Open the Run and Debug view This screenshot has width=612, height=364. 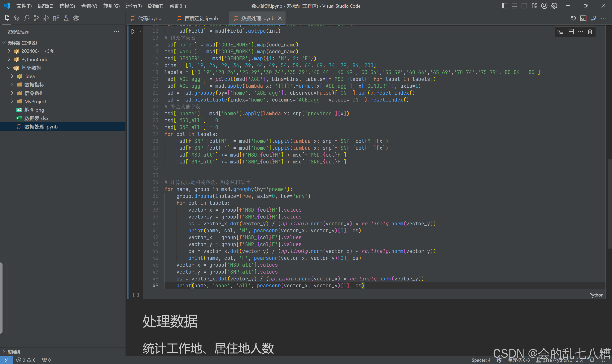click(x=46, y=18)
